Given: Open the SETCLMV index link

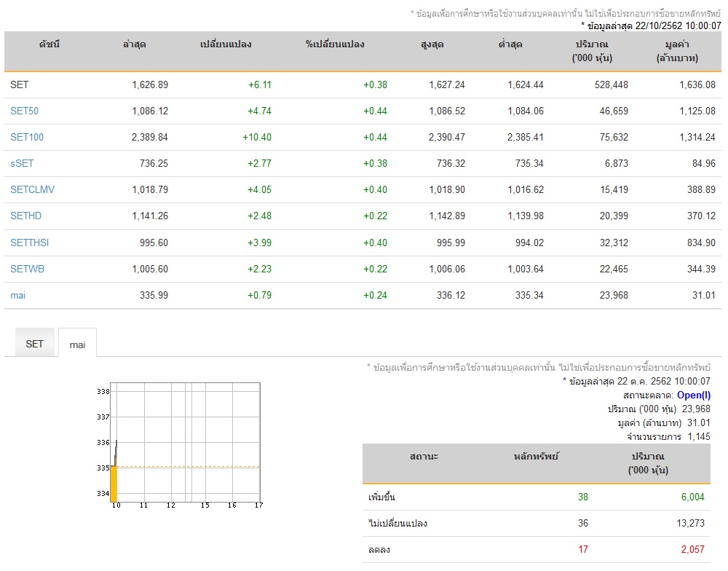Looking at the screenshot, I should pyautogui.click(x=32, y=189).
